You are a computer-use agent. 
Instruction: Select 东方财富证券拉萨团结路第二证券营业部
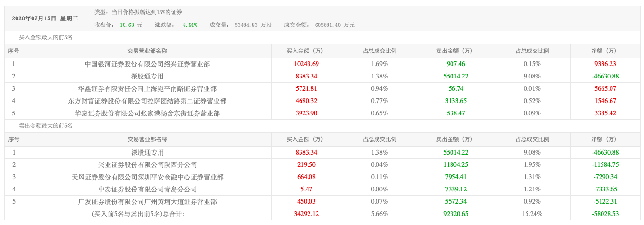[147, 101]
